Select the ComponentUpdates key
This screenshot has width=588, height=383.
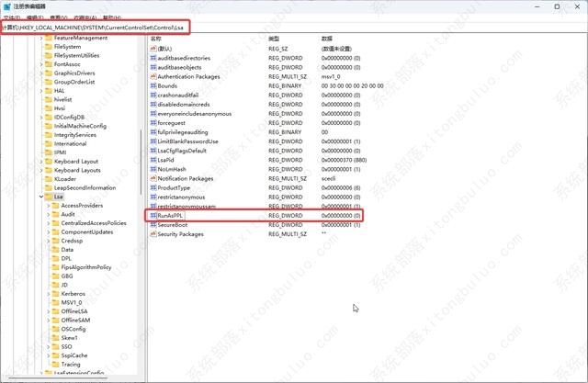tap(87, 232)
